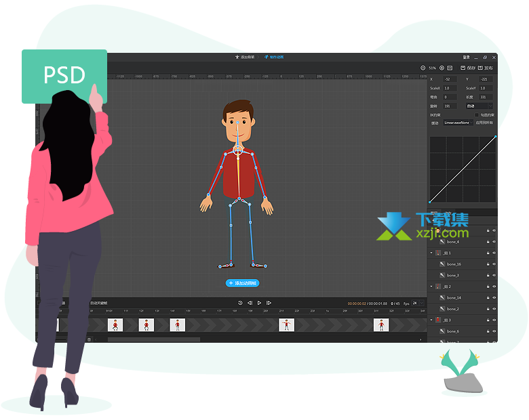
Task: Select the keyframe thumbnail near 31f
Action: (381, 325)
